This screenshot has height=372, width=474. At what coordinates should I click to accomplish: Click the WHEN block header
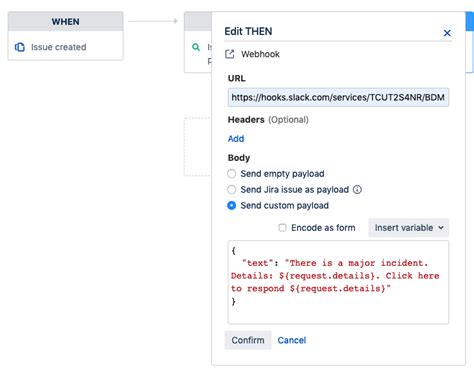coord(65,21)
